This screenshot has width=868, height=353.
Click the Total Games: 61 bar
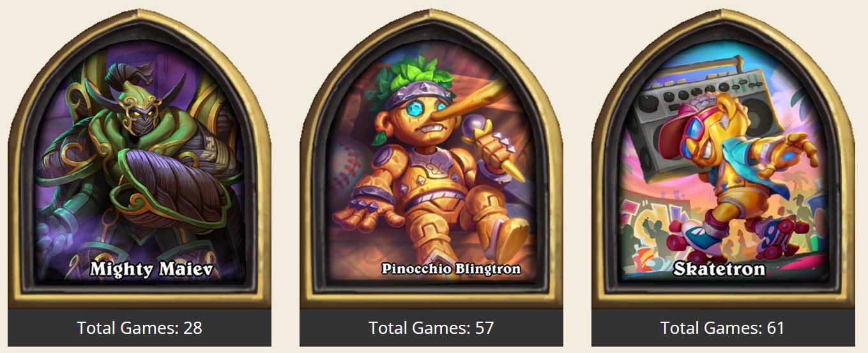click(723, 328)
